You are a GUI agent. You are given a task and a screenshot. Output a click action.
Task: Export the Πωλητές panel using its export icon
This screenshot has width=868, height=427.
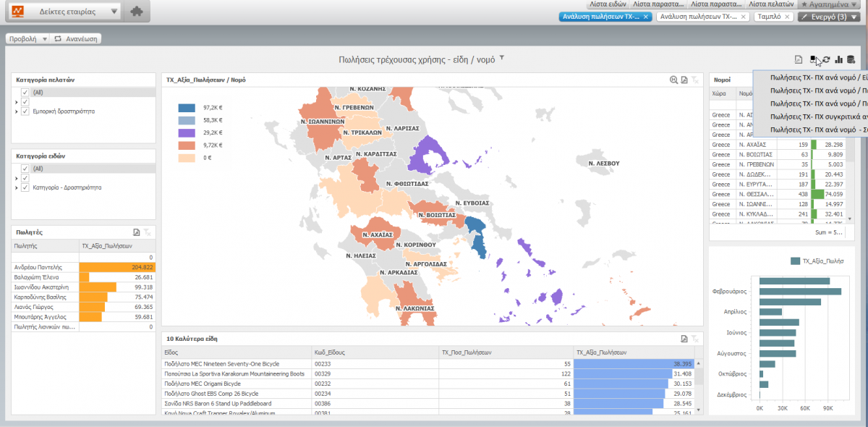(x=136, y=232)
